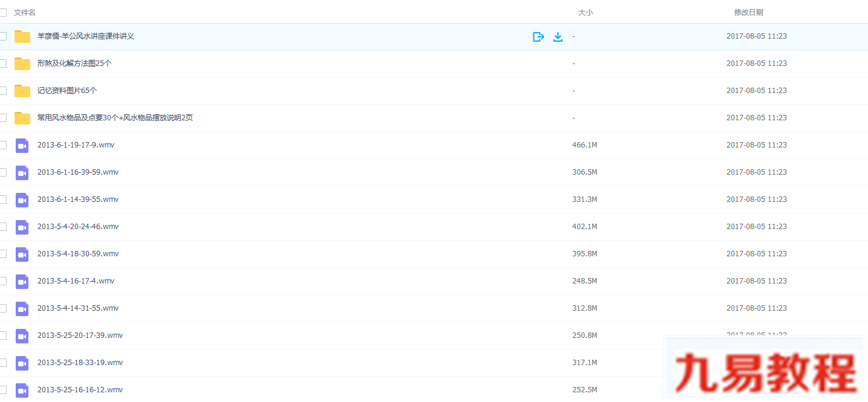Click folder icon of 羊彦儒-羊公风水讲座课件讲义
Screen dimensions: 868x402
coord(22,36)
